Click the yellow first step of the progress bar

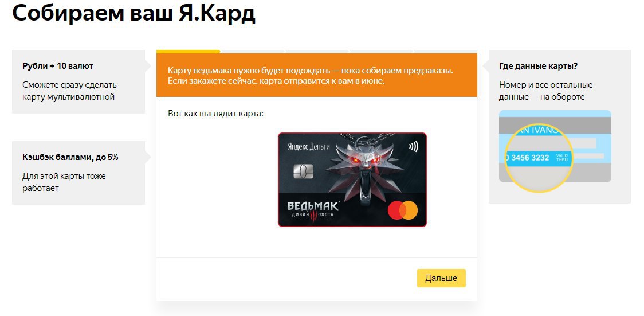tap(188, 52)
